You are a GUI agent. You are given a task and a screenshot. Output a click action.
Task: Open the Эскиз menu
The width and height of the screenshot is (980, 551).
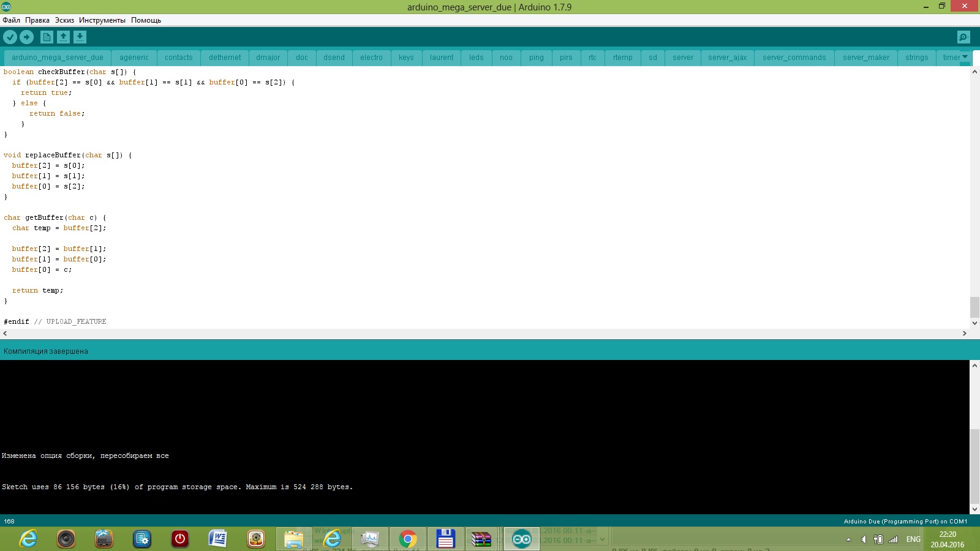pyautogui.click(x=64, y=20)
